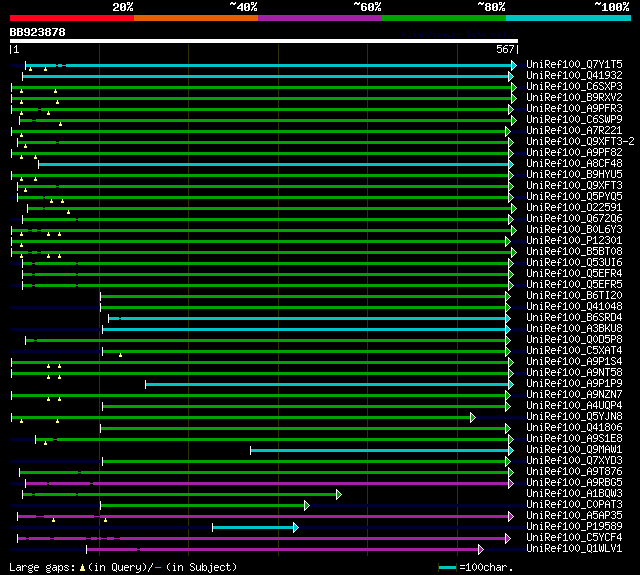
Task: Click the orange ~40% identity legend segment
Action: (196, 18)
